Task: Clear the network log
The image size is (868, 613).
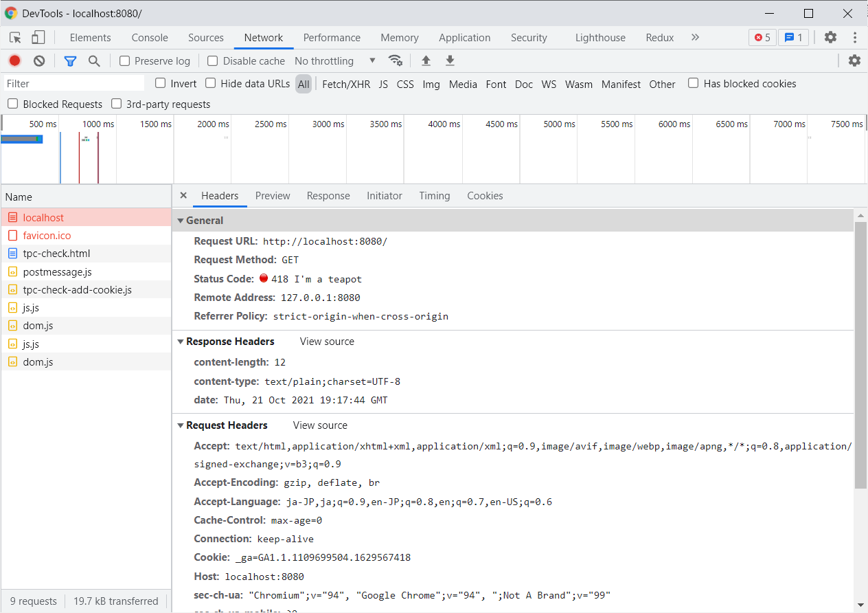Action: 39,60
